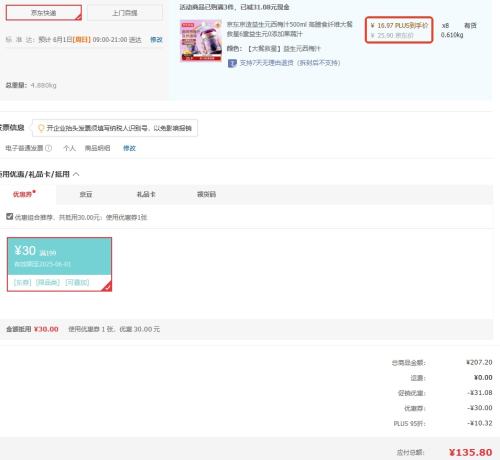Switch to the 领货码 tab

(206, 194)
